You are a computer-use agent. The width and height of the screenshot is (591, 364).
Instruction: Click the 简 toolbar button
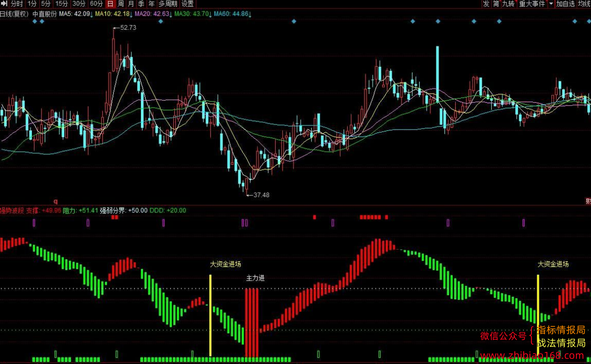pos(496,4)
